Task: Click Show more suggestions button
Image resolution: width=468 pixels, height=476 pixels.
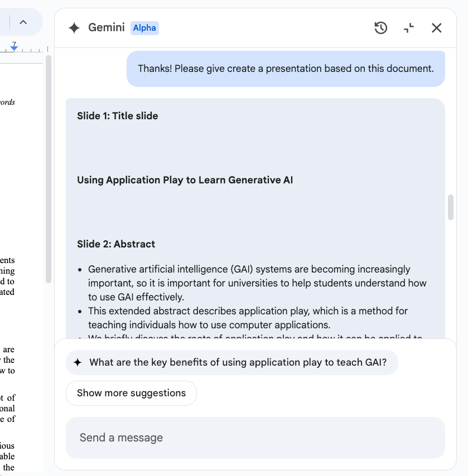Action: (x=131, y=393)
